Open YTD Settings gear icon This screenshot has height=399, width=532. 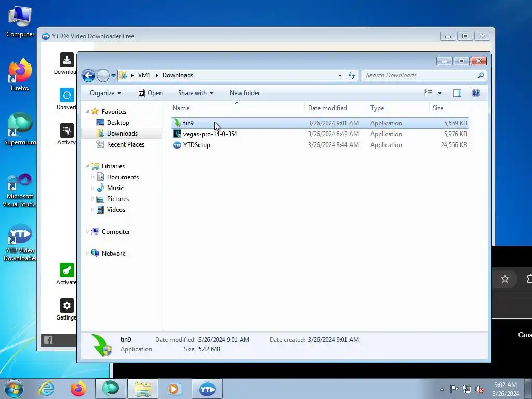tap(67, 305)
